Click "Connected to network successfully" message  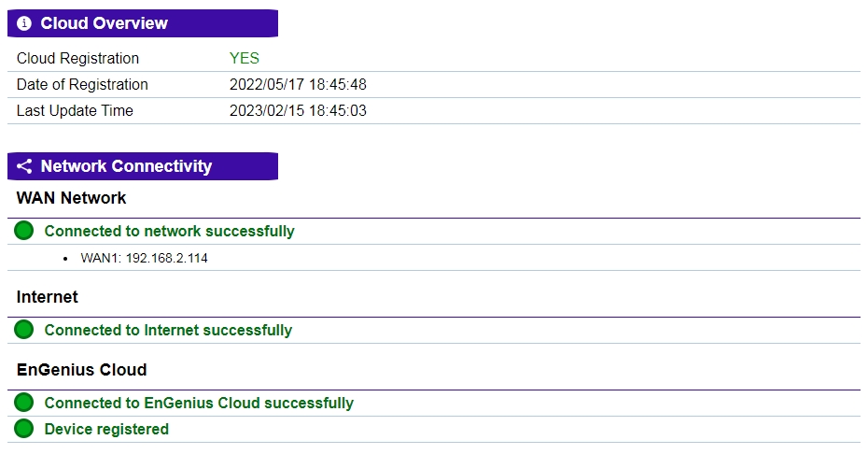point(169,231)
